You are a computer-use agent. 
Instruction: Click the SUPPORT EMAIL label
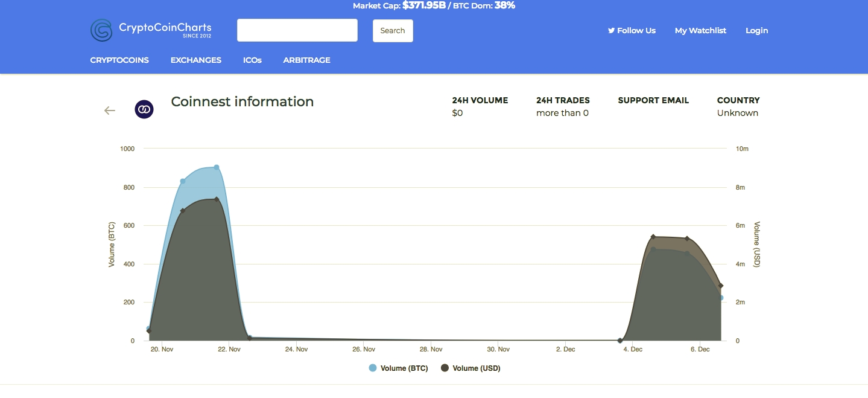coord(653,100)
